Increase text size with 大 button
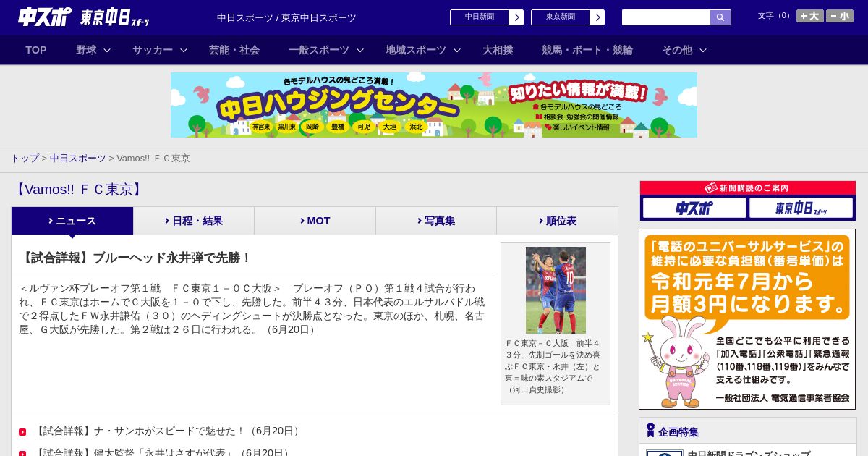The width and height of the screenshot is (868, 456). (x=809, y=16)
